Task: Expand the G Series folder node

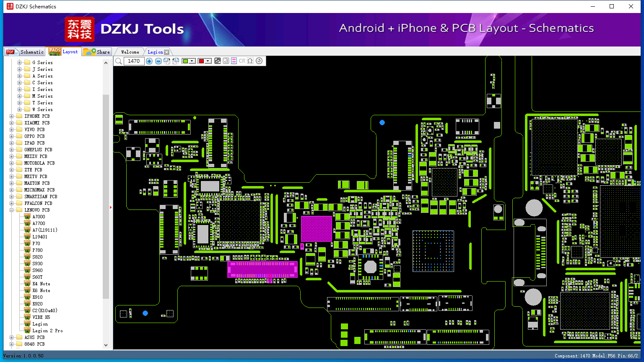Action: (x=19, y=62)
